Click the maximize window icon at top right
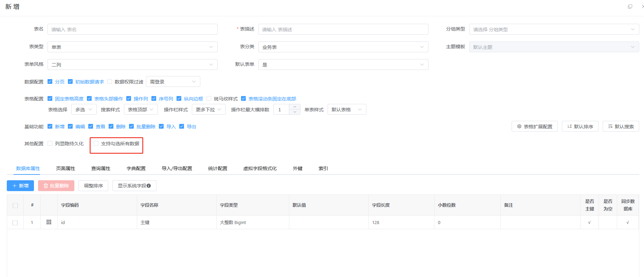 click(x=630, y=6)
